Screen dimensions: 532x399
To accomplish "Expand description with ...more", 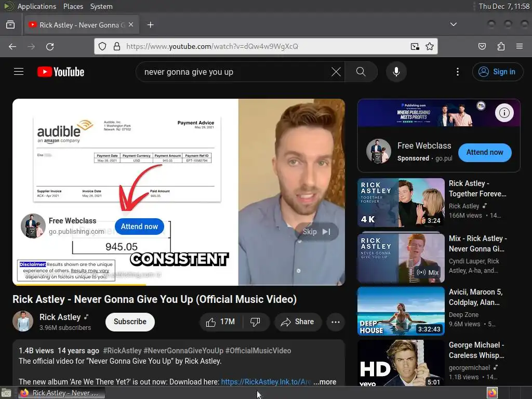I will click(x=325, y=382).
